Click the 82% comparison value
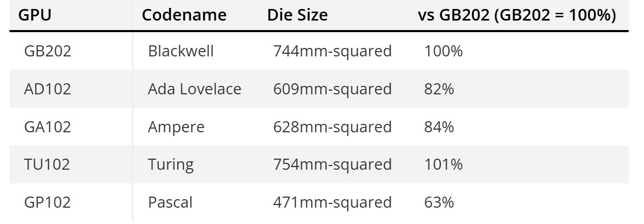Viewport: 644px width, 224px height. (x=439, y=89)
